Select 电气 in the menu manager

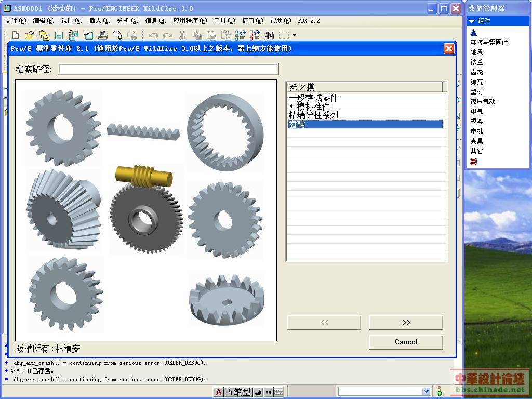pyautogui.click(x=476, y=111)
